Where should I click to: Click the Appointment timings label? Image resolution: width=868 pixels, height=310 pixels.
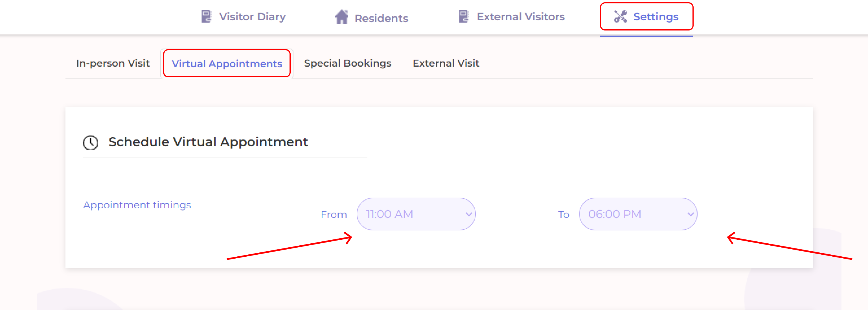[x=137, y=205]
